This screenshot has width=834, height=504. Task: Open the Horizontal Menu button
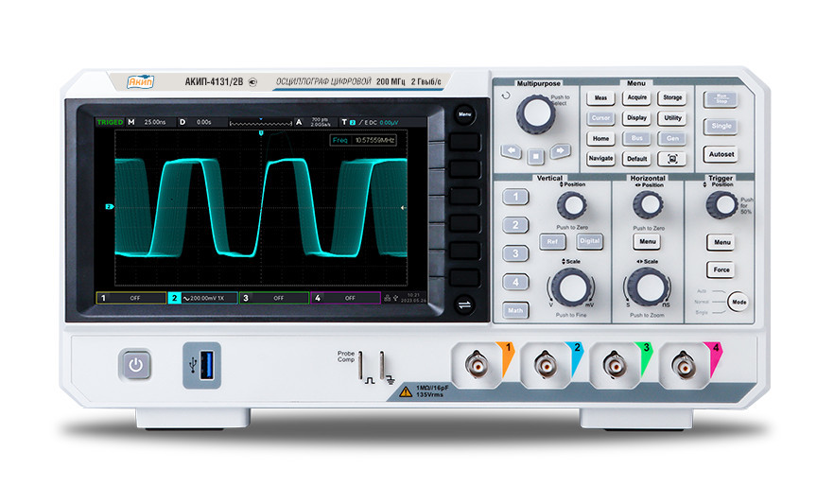point(647,242)
